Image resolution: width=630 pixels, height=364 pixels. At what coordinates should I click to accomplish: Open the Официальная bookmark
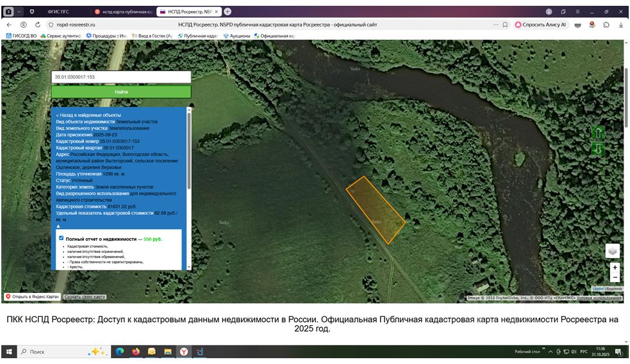click(x=275, y=35)
